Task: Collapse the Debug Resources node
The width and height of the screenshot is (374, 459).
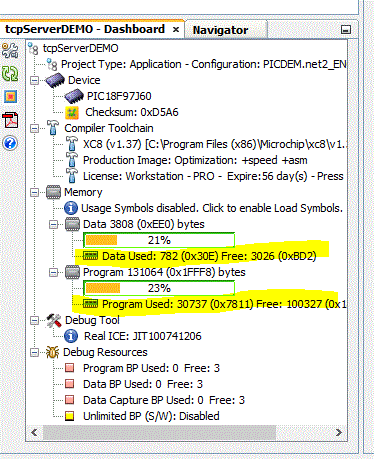Action: 35,352
